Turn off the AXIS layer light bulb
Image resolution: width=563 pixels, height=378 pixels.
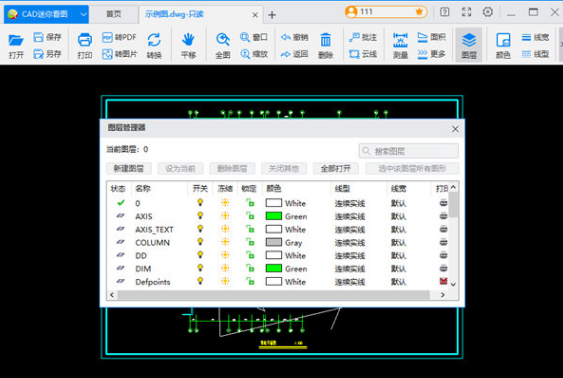coord(200,216)
